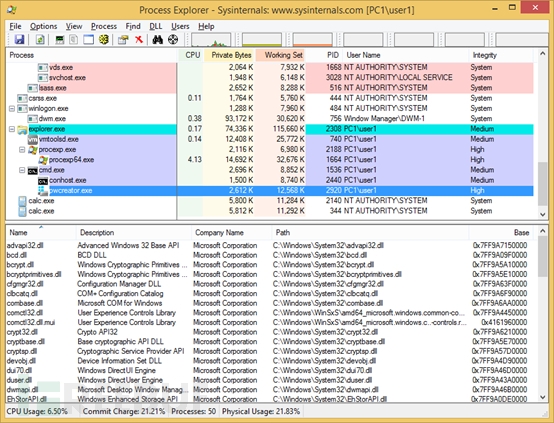Toggle the lower pane window icon
The height and width of the screenshot is (423, 554).
(88, 40)
